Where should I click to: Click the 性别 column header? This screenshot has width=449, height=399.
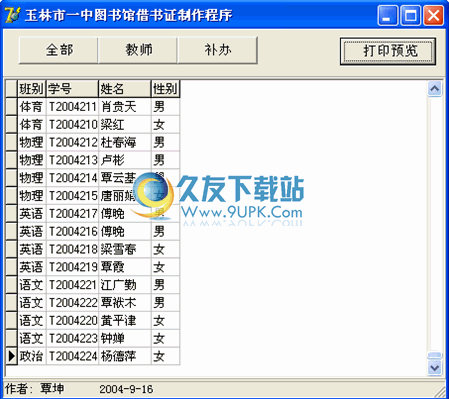[x=166, y=89]
